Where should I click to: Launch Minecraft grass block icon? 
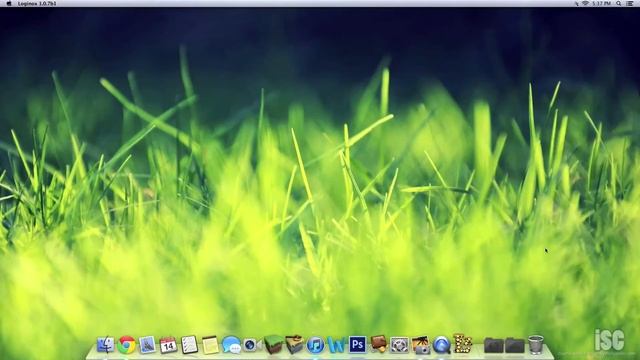pyautogui.click(x=273, y=344)
